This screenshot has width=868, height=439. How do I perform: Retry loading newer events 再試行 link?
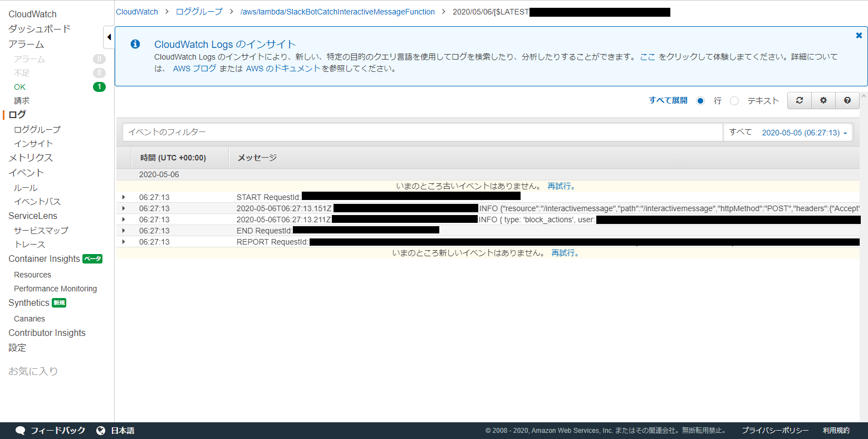point(566,253)
